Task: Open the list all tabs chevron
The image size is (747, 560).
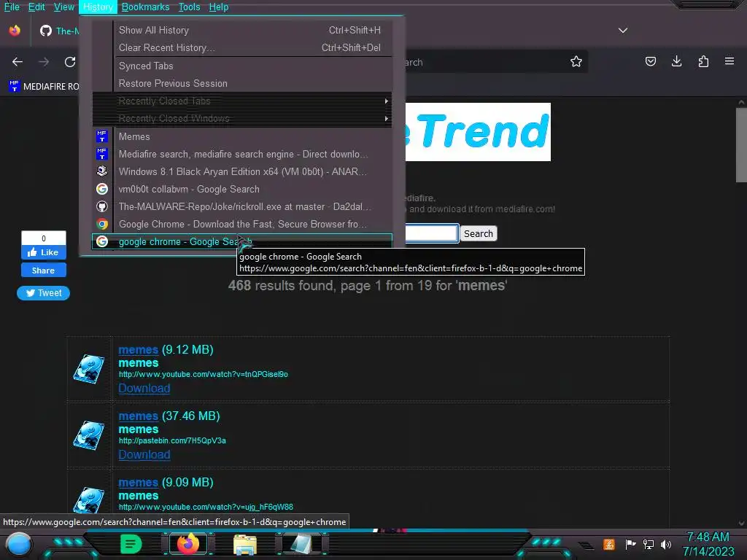Action: pos(623,31)
